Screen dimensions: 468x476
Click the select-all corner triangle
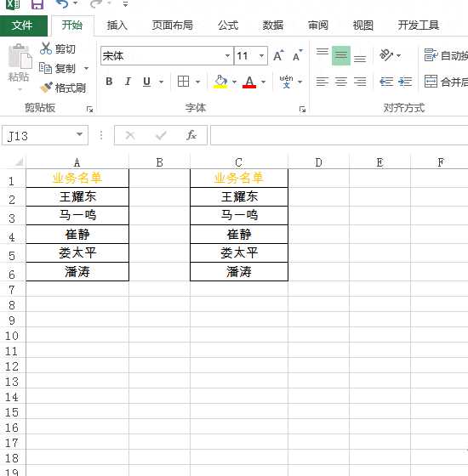[x=18, y=161]
